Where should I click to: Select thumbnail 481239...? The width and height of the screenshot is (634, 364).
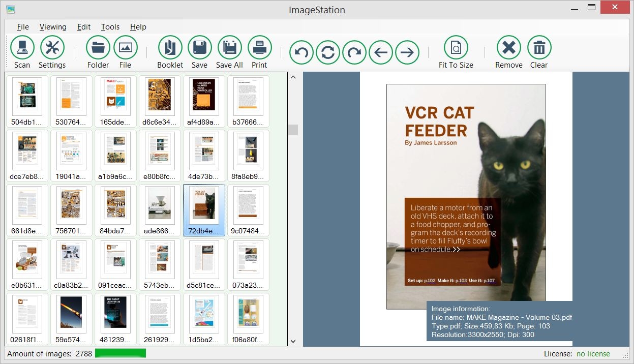[115, 319]
